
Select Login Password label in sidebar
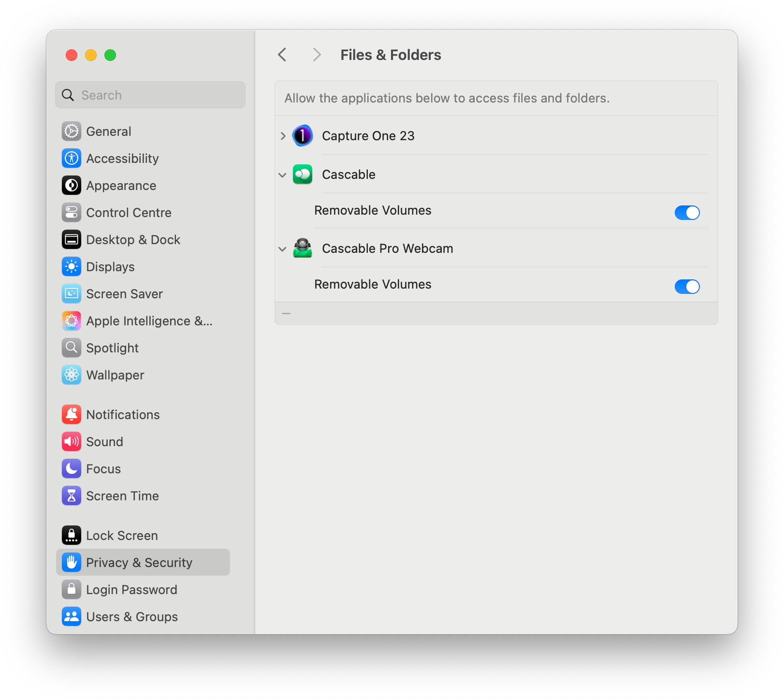(x=131, y=590)
